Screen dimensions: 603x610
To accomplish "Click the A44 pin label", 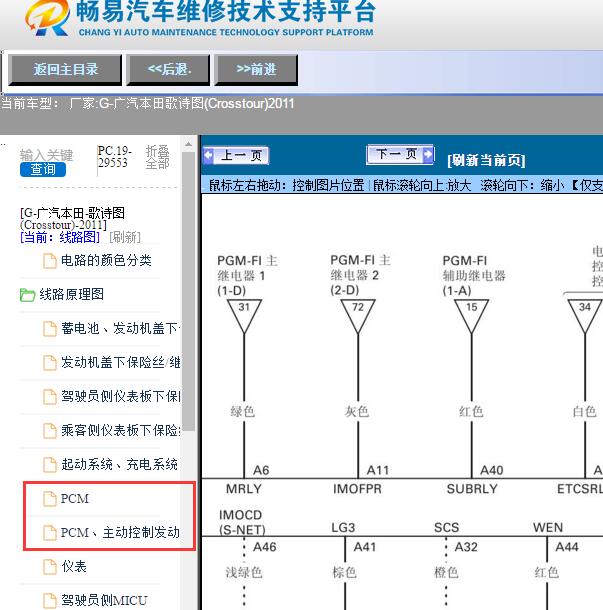I will tap(567, 547).
